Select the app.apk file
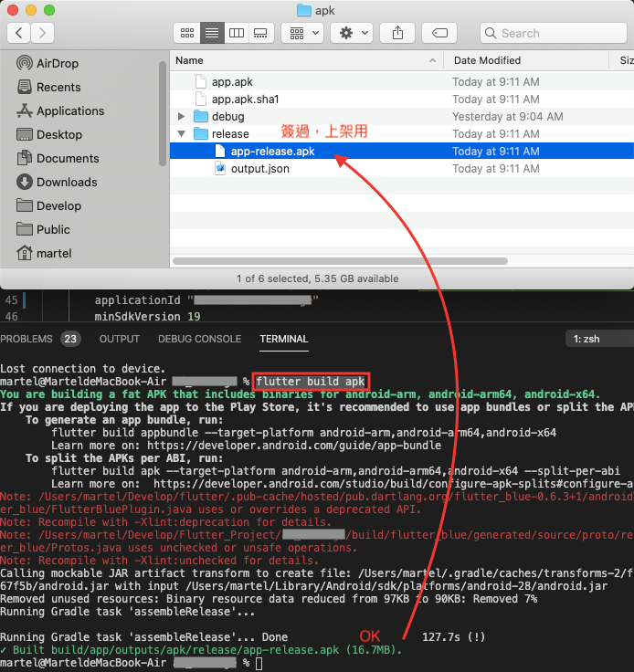The height and width of the screenshot is (672, 634). [232, 82]
